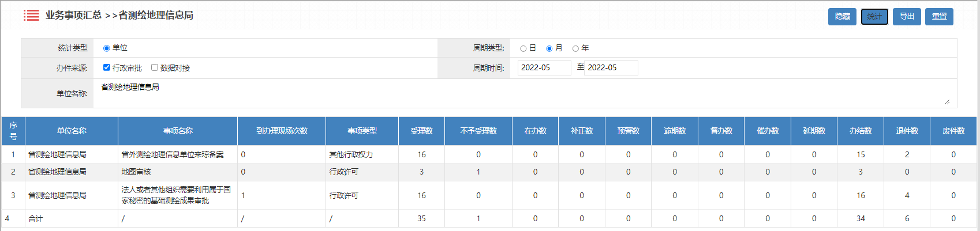Click the 办结数 column header
The height and width of the screenshot is (231, 980).
tap(860, 131)
